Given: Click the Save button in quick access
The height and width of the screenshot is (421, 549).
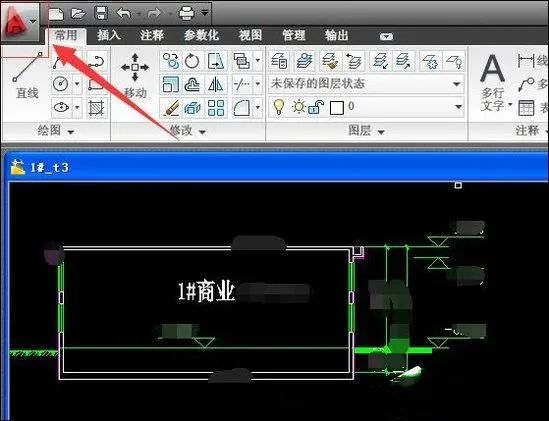Looking at the screenshot, I should [101, 13].
